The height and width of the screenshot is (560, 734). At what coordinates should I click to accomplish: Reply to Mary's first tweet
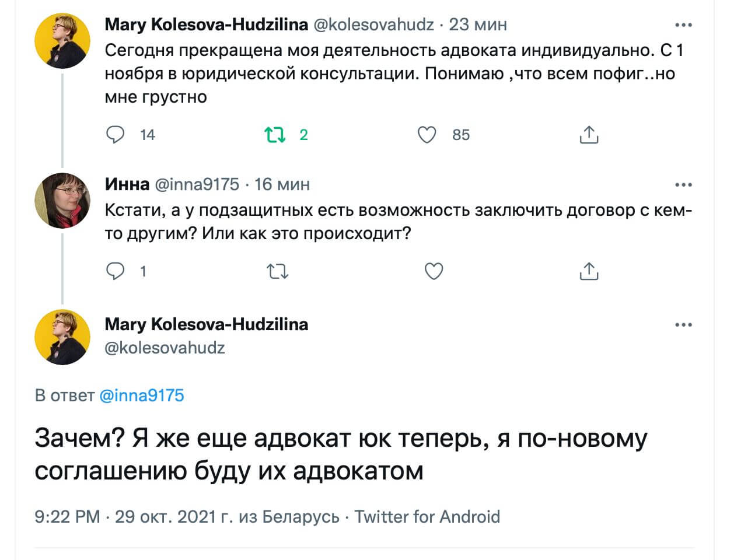click(116, 135)
